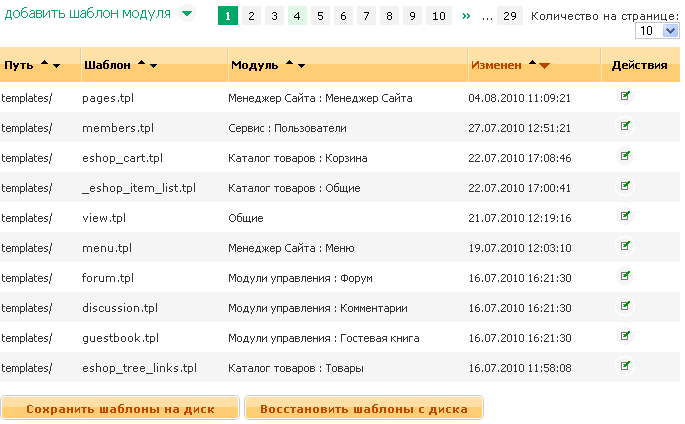685x424 pixels.
Task: Click 'Восстановить шаблоны с диска' button
Action: (x=364, y=408)
